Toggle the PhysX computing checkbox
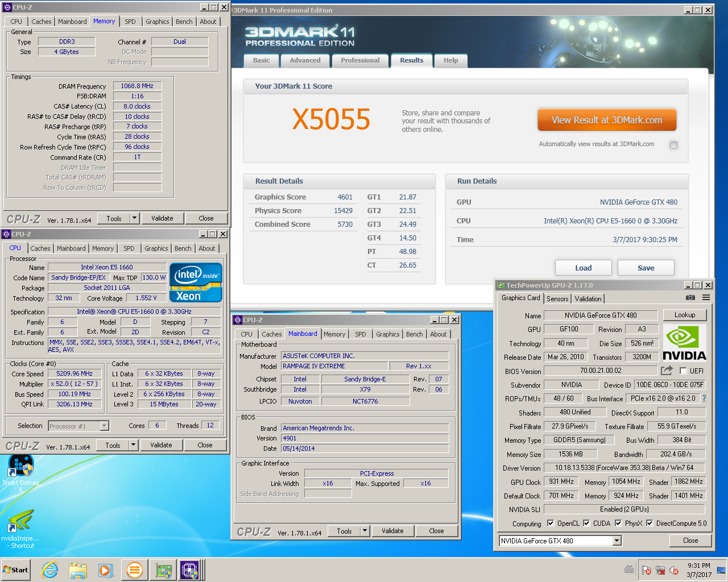728x582 pixels. (x=618, y=523)
